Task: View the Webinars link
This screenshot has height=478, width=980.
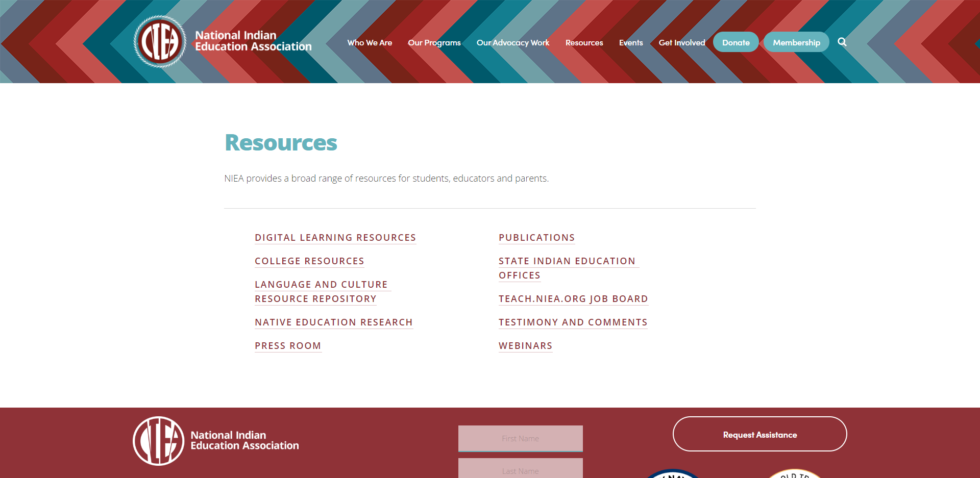Action: [x=525, y=346]
